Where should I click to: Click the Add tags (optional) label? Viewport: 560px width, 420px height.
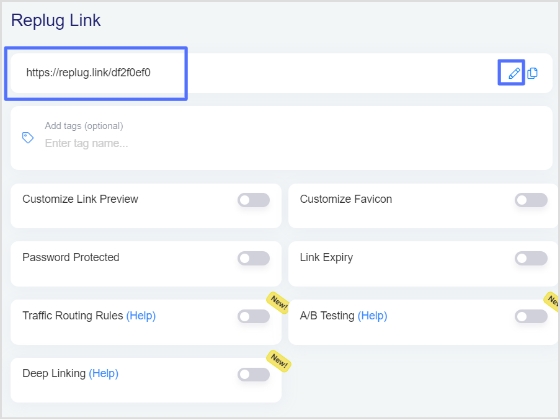pos(84,126)
